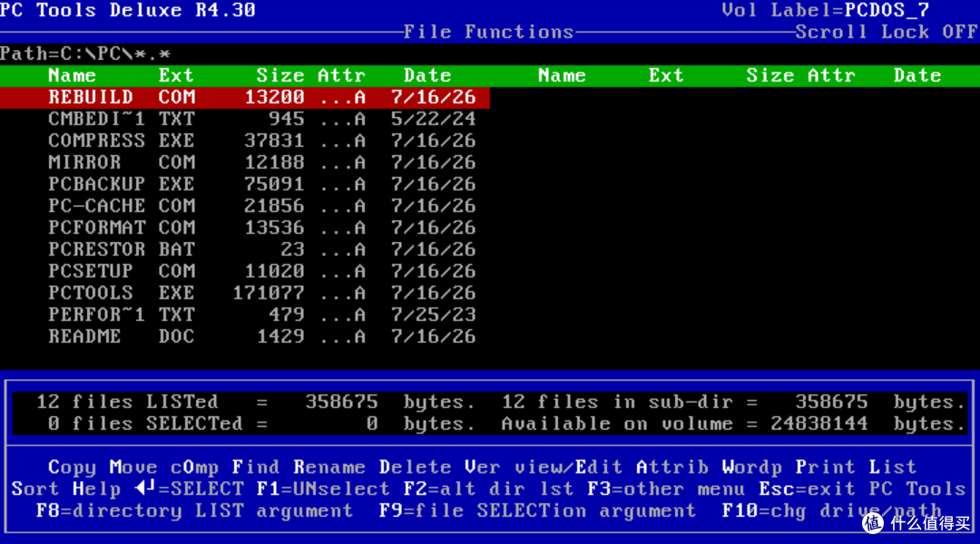The height and width of the screenshot is (544, 980).
Task: Click the PC Tools Deluxe R4.30 title
Action: [x=128, y=11]
